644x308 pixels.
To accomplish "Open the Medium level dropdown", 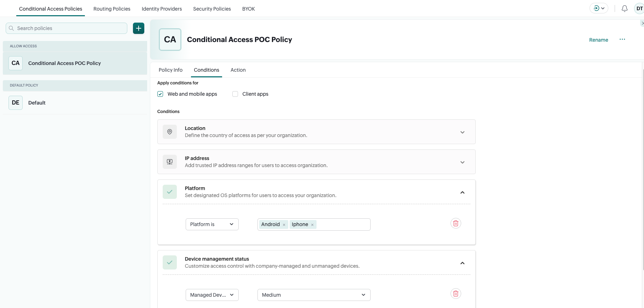I will pos(314,295).
